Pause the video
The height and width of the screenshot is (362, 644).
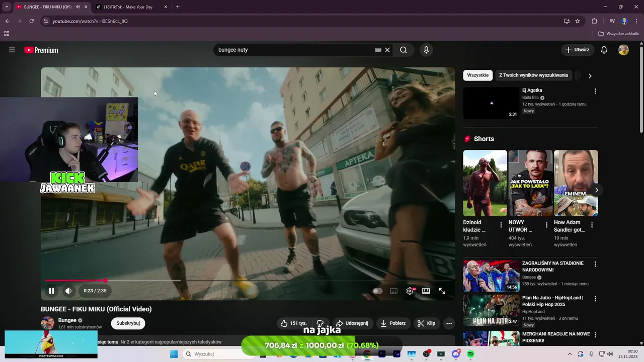51,291
